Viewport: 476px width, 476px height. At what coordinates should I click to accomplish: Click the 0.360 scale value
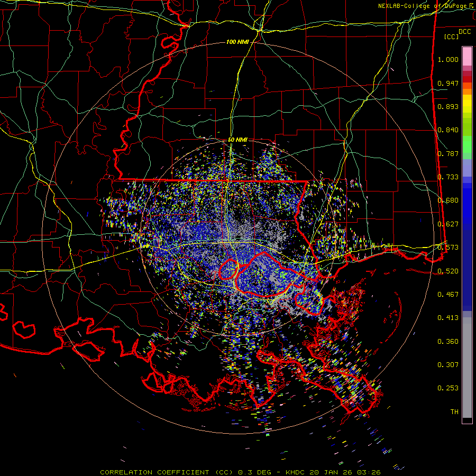(448, 342)
